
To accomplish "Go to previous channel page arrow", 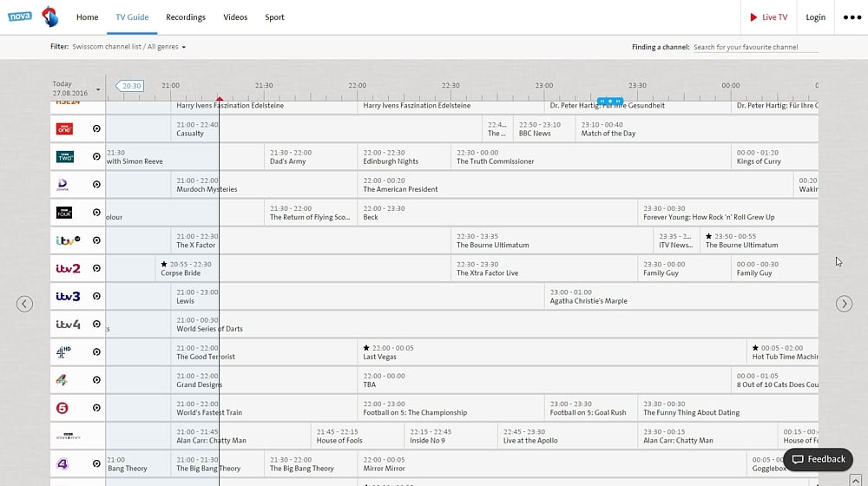I will point(24,304).
